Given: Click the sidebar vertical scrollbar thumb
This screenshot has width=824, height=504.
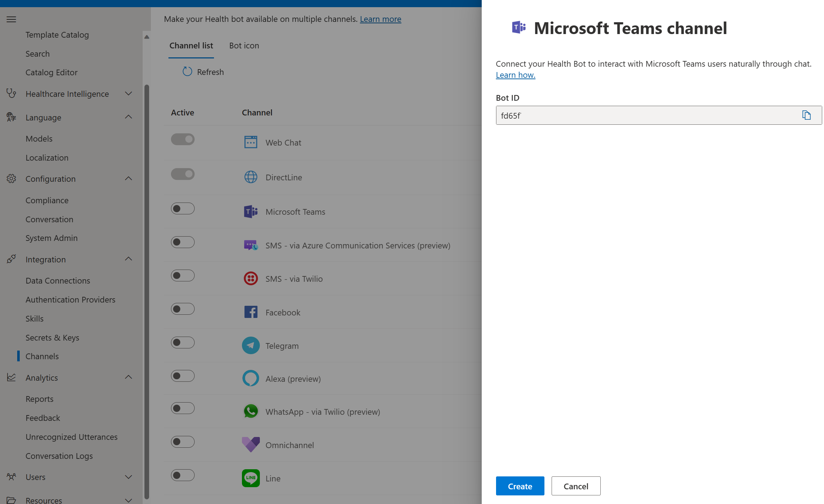Looking at the screenshot, I should pos(147,291).
